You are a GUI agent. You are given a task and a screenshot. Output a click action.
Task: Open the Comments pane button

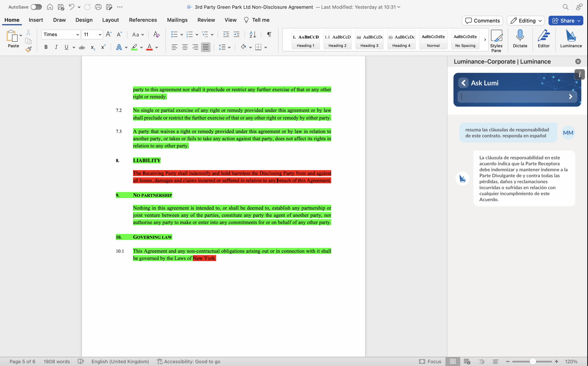[482, 21]
